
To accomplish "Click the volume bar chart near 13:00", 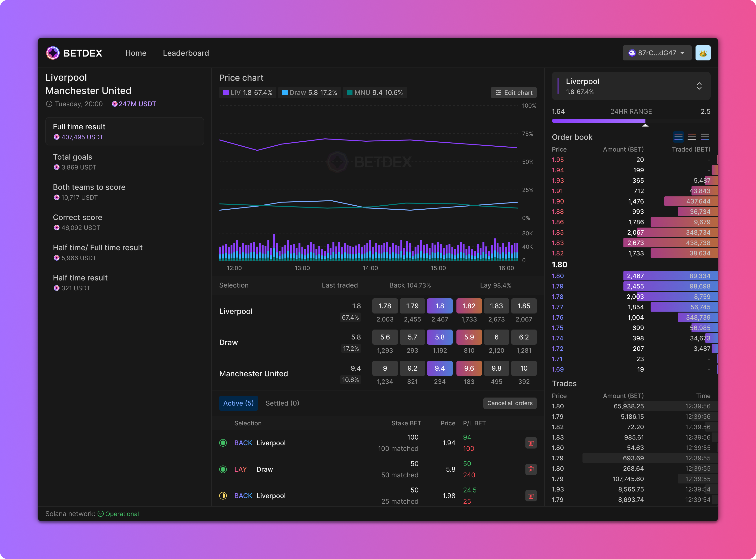I will (302, 251).
